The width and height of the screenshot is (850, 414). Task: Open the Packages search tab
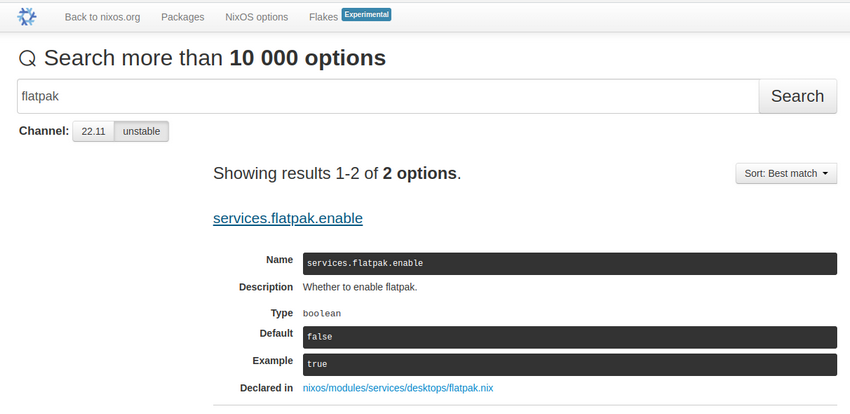click(x=183, y=17)
